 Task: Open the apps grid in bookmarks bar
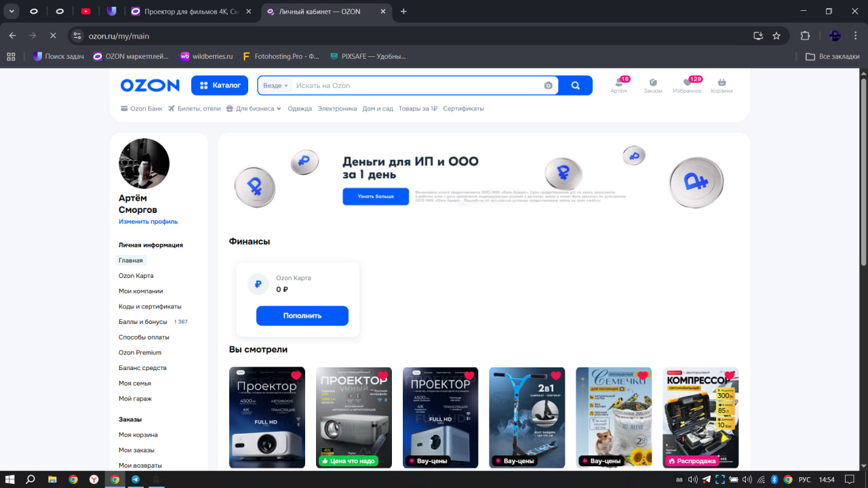[11, 56]
